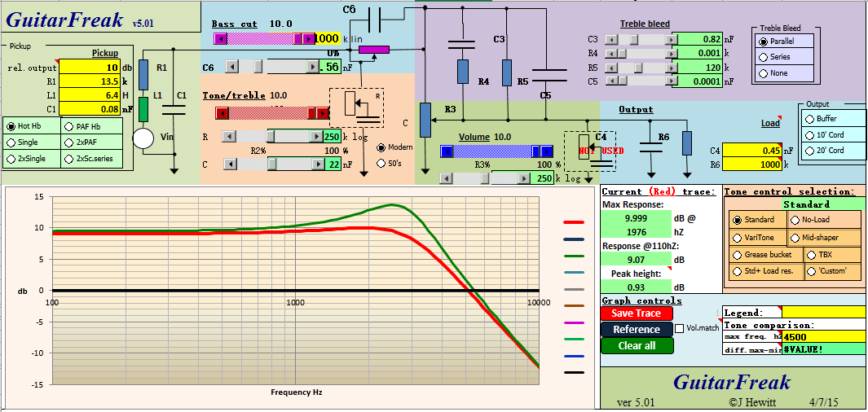Click the R1 value field 13.5

pyautogui.click(x=90, y=81)
